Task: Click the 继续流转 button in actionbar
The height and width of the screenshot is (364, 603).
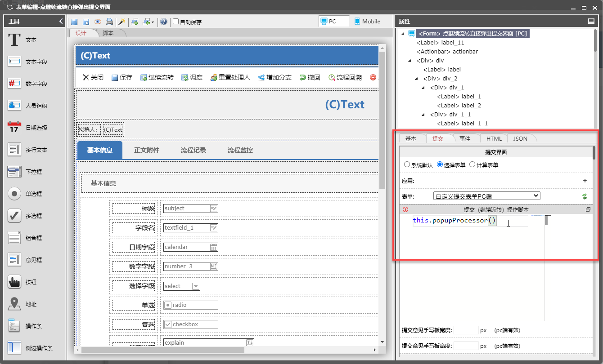Action: click(x=157, y=77)
